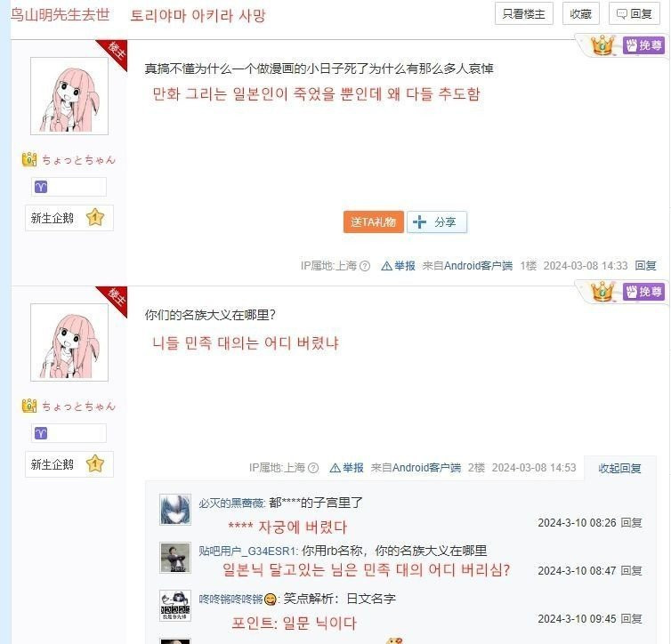This screenshot has width=671, height=644.
Task: Click the 挽尊 badge on second post
Action: click(643, 292)
